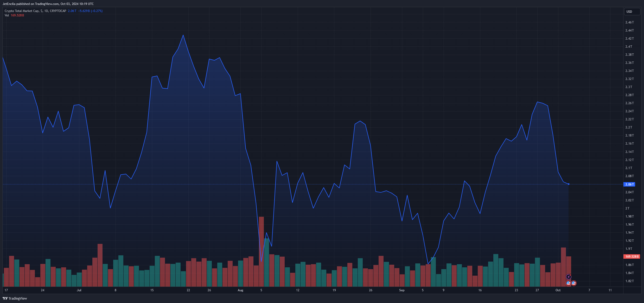Click the 2T price axis label
Image resolution: width=644 pixels, height=303 pixels.
point(627,208)
